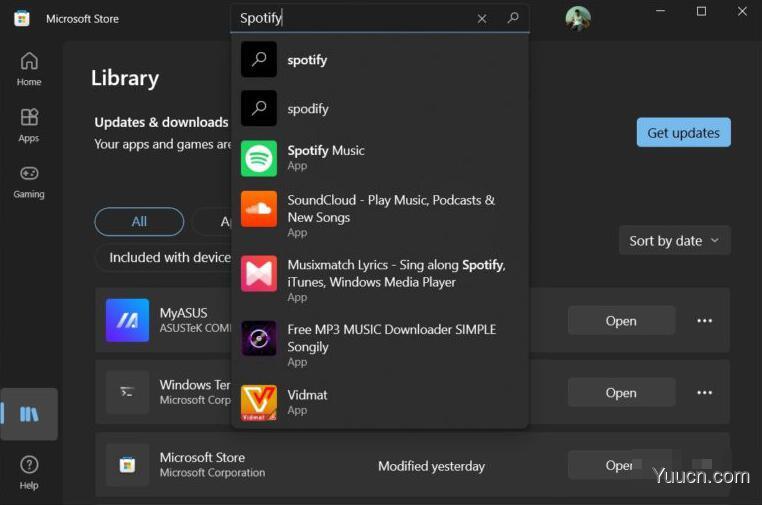Choose the 'spotify' search suggestion
Screen dimensions: 762x505
pyautogui.click(x=380, y=60)
